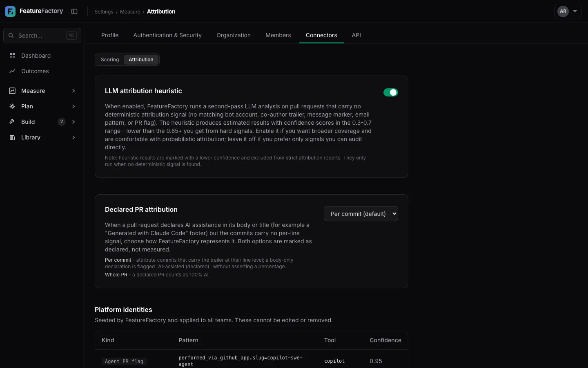Open the AR user avatar
This screenshot has height=368, width=588.
[x=563, y=11]
